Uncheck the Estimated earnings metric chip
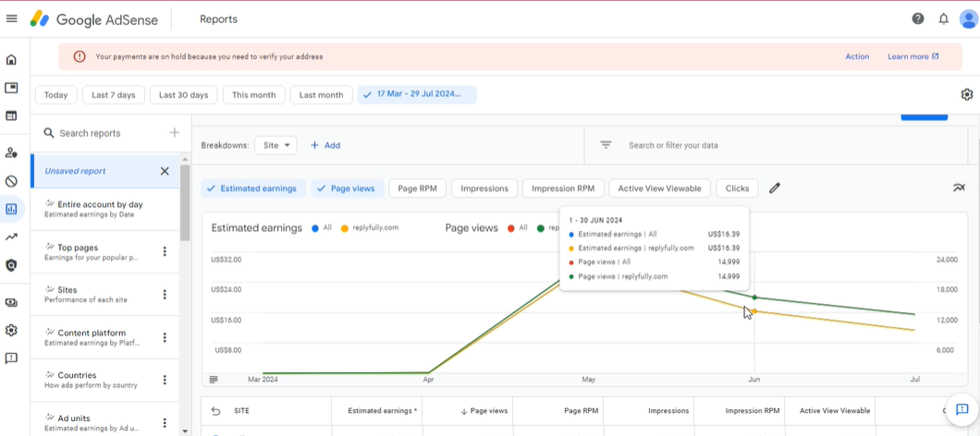The width and height of the screenshot is (980, 436). click(x=253, y=188)
